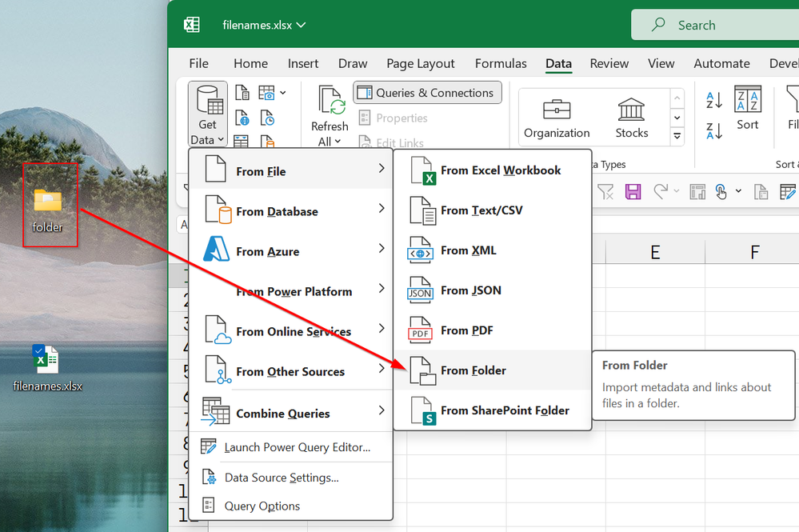Switch to the View tab
Screen dimensions: 799x532
pos(661,63)
